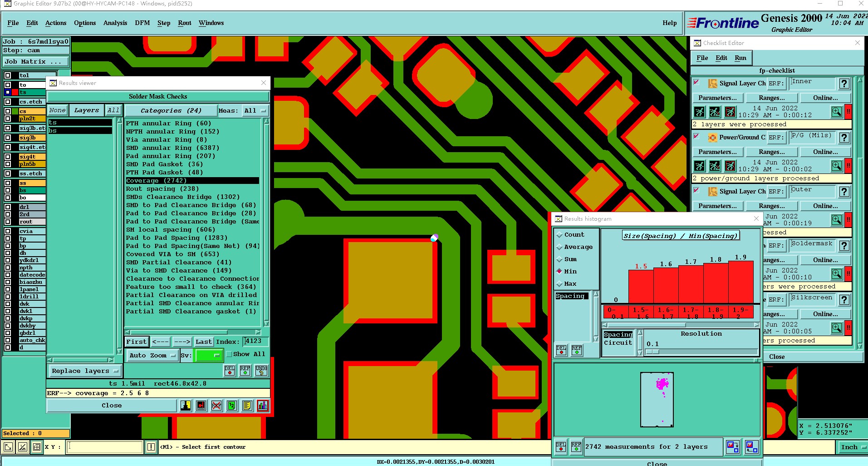
Task: Click the two faces icon in Results viewer
Action: pyautogui.click(x=186, y=406)
